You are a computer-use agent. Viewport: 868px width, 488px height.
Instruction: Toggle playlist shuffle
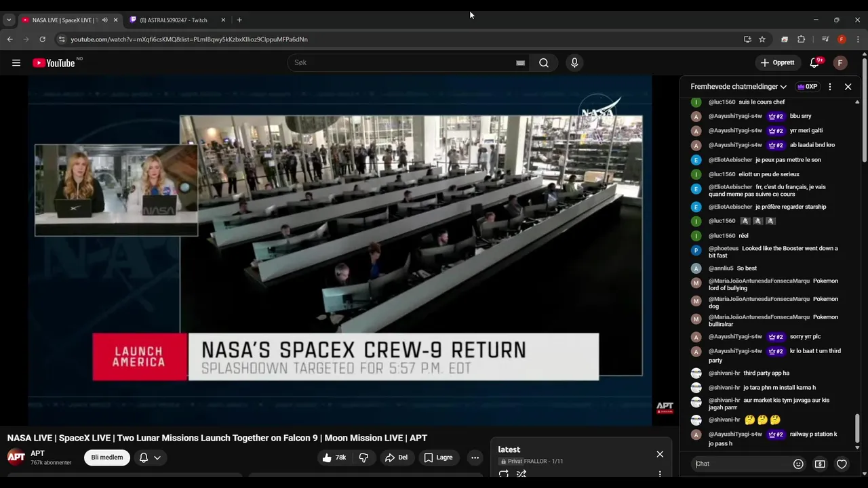pos(521,474)
